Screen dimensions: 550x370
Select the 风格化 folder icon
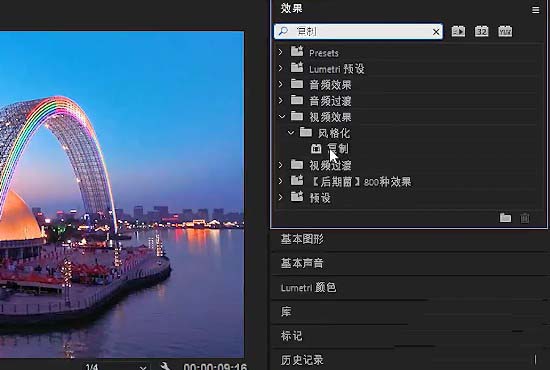306,132
